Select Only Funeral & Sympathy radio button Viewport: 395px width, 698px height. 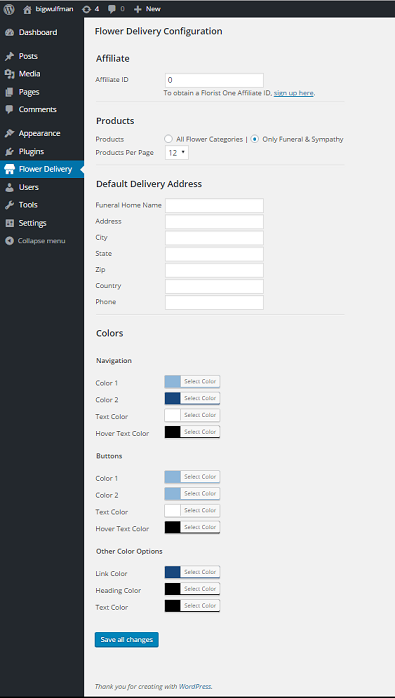click(255, 139)
